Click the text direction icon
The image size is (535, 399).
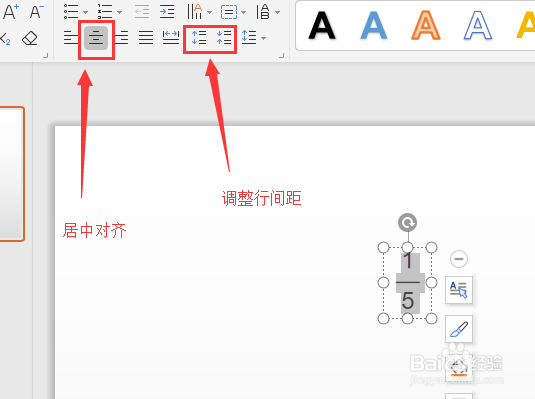[195, 12]
